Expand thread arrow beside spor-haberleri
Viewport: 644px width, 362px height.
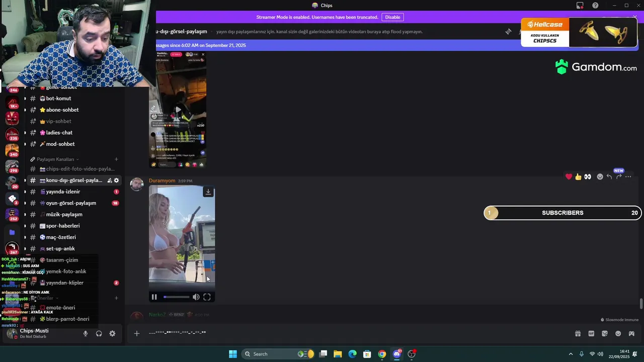pyautogui.click(x=25, y=226)
